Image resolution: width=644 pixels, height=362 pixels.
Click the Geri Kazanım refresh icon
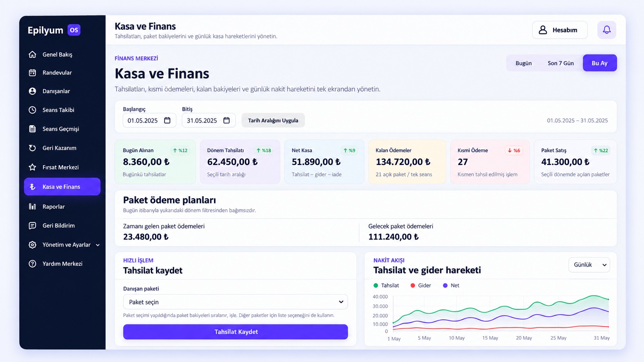point(32,148)
